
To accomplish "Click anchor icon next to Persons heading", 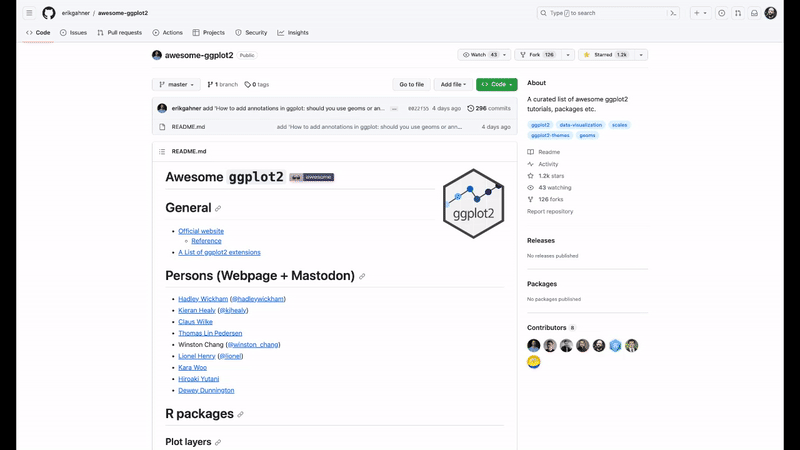I will tap(362, 277).
